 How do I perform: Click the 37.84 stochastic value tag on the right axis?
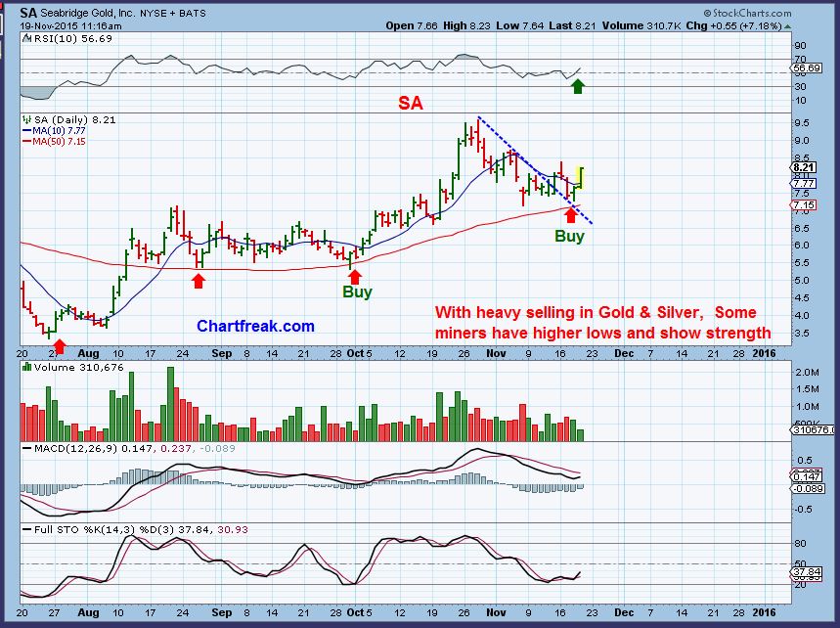(x=807, y=572)
